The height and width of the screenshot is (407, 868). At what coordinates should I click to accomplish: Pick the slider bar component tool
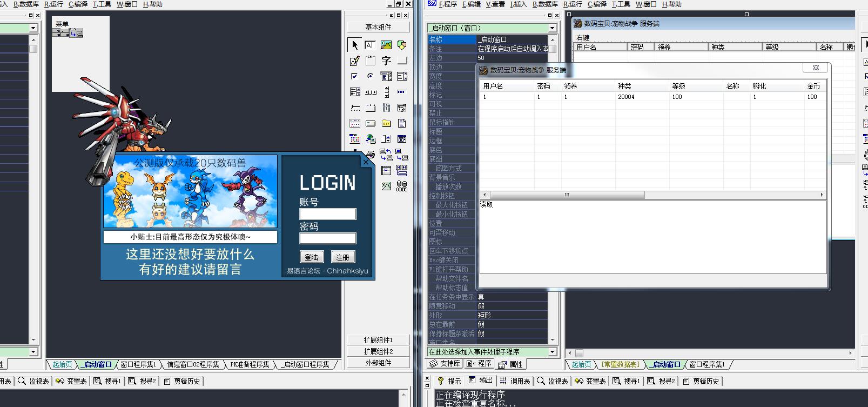click(x=354, y=108)
